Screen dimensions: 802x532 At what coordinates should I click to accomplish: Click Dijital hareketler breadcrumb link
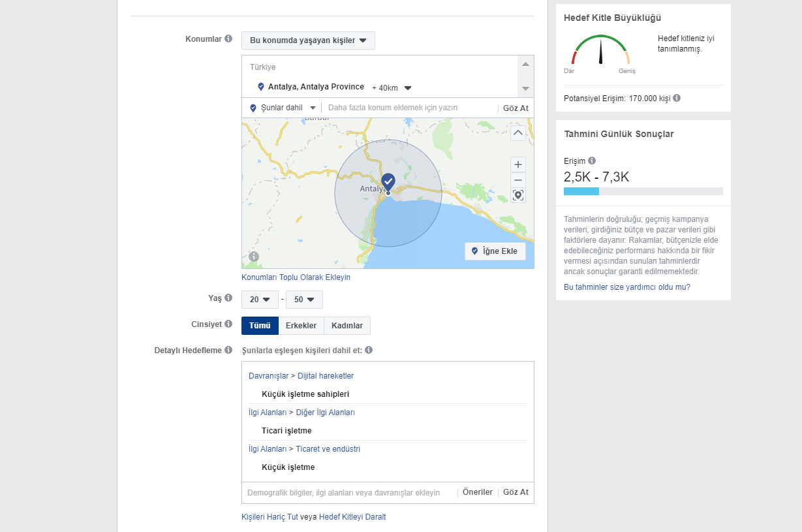326,376
